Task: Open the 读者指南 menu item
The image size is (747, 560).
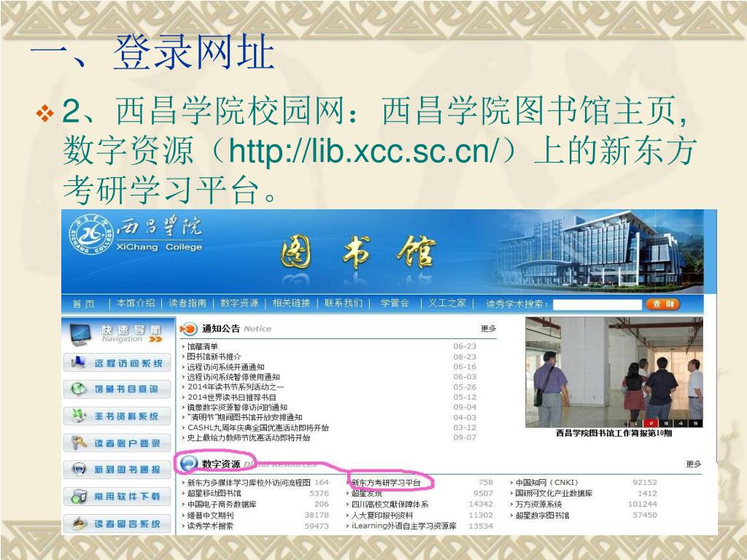Action: point(187,303)
